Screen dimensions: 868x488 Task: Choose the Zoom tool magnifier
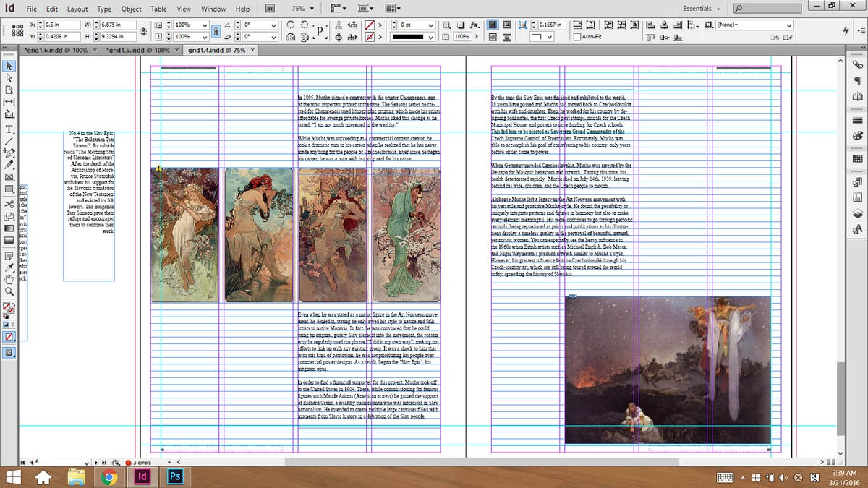click(9, 291)
